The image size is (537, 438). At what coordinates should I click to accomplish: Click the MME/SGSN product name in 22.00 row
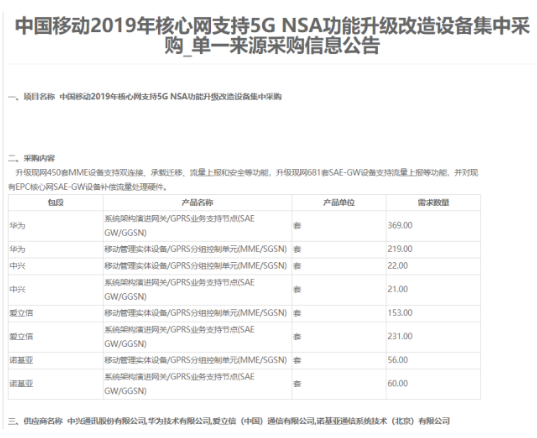tap(196, 266)
